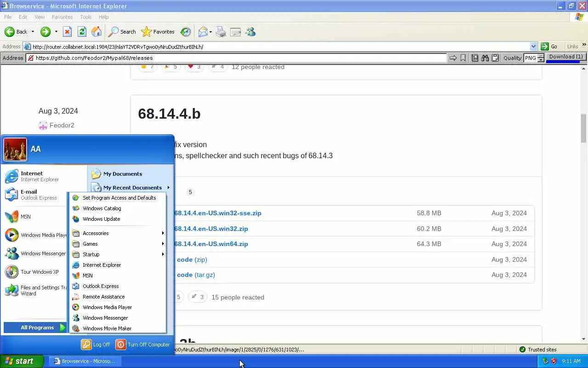Click the binoculars find icon
This screenshot has width=588, height=368.
coord(485,58)
